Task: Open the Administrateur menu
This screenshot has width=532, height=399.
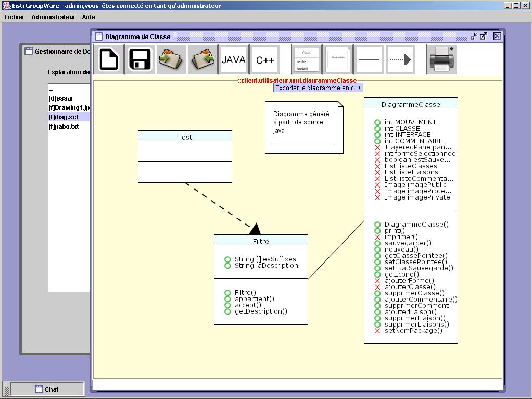Action: tap(53, 17)
